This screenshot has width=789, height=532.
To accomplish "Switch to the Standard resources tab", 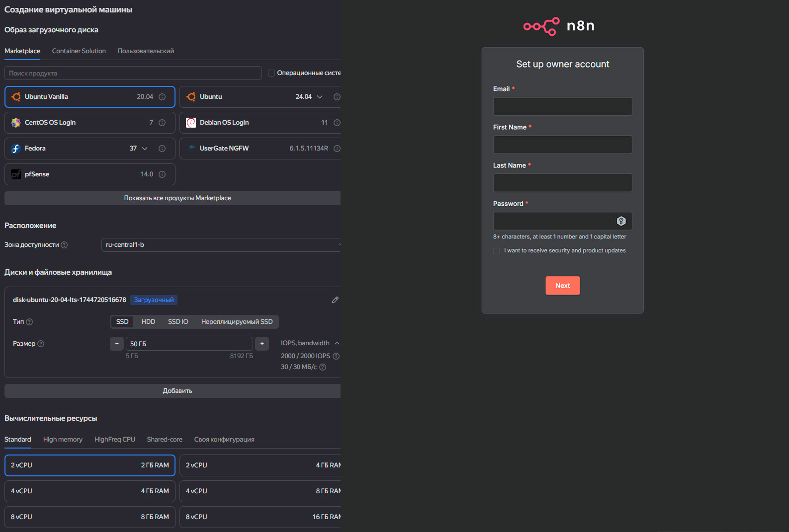I will point(18,440).
